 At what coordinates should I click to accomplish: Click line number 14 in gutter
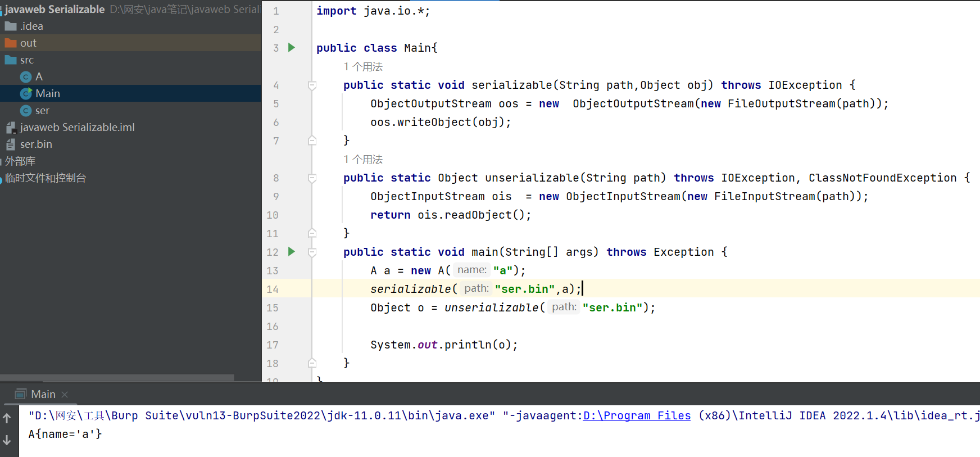click(273, 289)
